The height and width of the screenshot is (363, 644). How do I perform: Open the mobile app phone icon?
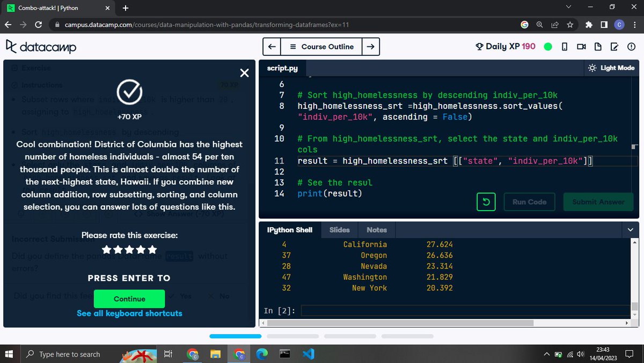pyautogui.click(x=565, y=47)
